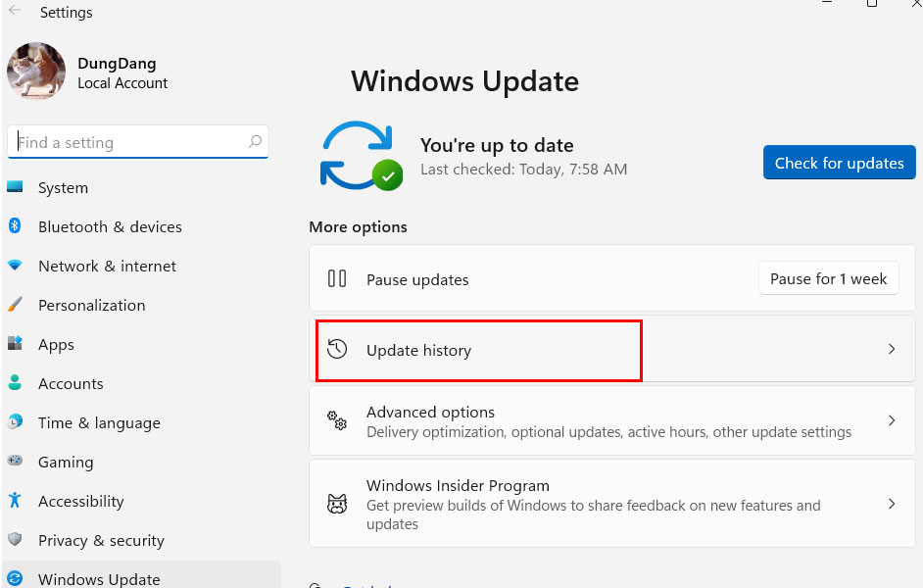
Task: Select Personalization in the sidebar
Action: 92,305
